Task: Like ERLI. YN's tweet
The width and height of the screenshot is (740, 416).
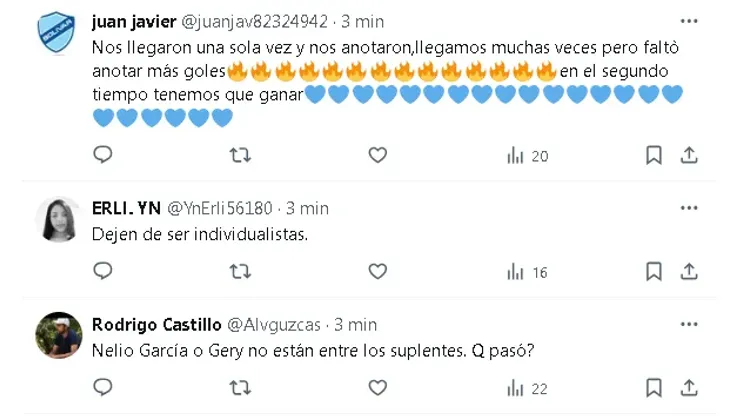Action: (x=377, y=271)
